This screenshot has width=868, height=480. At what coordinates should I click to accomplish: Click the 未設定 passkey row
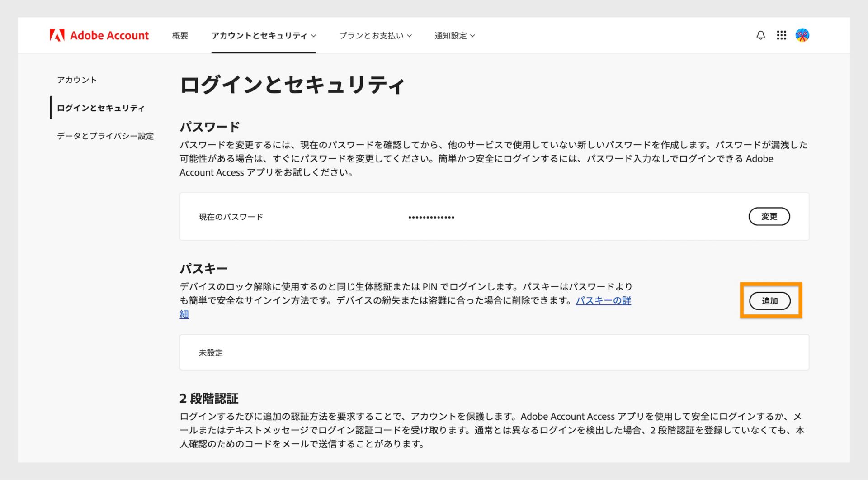pos(211,352)
